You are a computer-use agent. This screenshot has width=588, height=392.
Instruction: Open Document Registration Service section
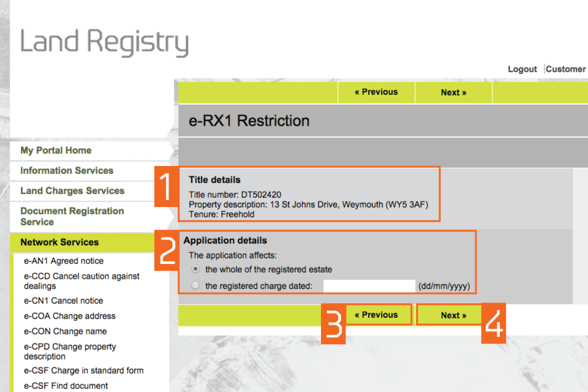point(72,216)
